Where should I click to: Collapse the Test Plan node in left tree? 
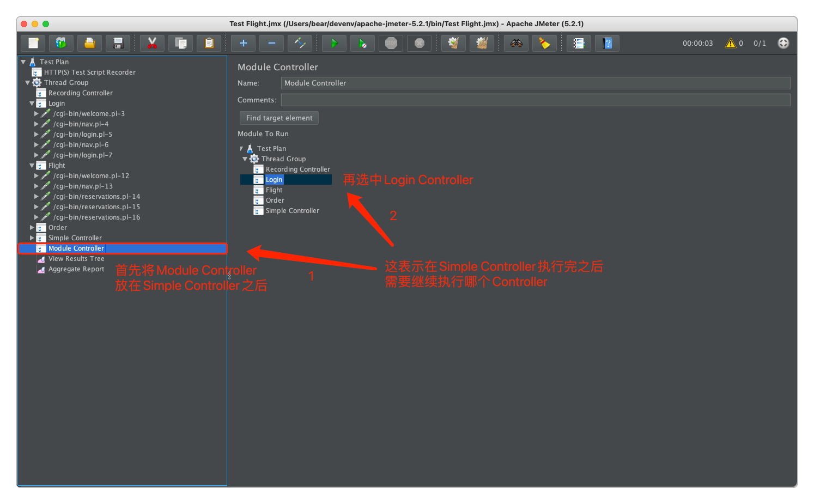[23, 62]
